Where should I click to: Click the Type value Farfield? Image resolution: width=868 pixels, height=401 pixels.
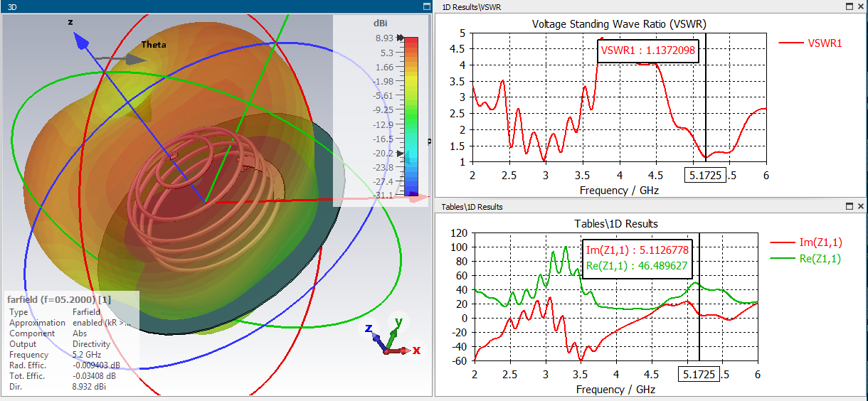point(86,312)
